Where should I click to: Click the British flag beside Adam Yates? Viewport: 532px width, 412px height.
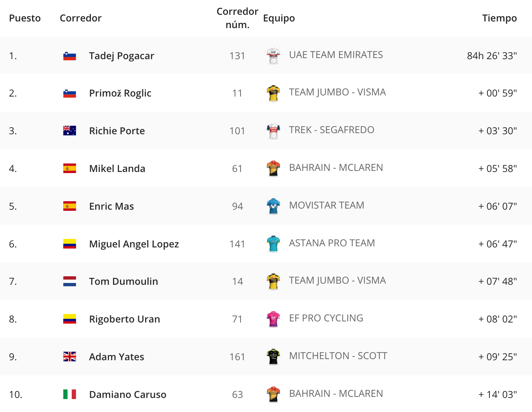coord(69,357)
